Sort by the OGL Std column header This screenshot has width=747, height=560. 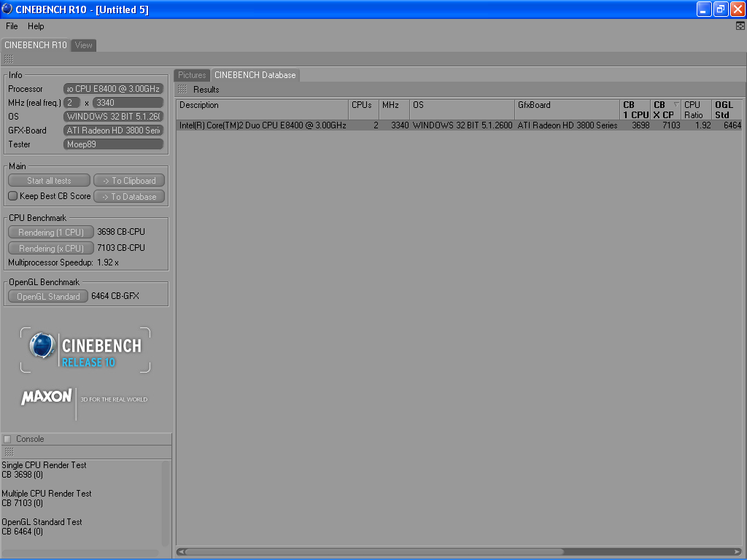click(727, 109)
